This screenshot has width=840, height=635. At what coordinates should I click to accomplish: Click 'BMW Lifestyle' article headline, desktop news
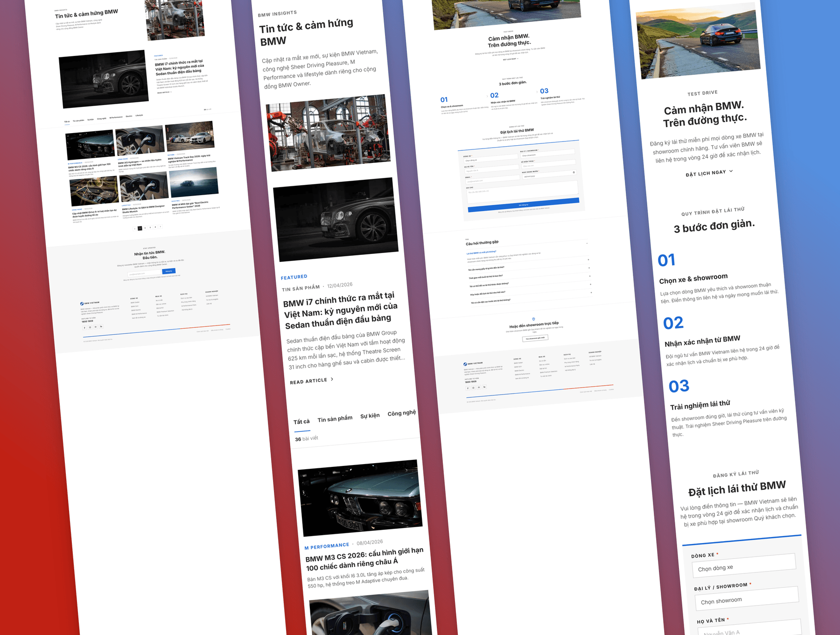click(x=144, y=209)
